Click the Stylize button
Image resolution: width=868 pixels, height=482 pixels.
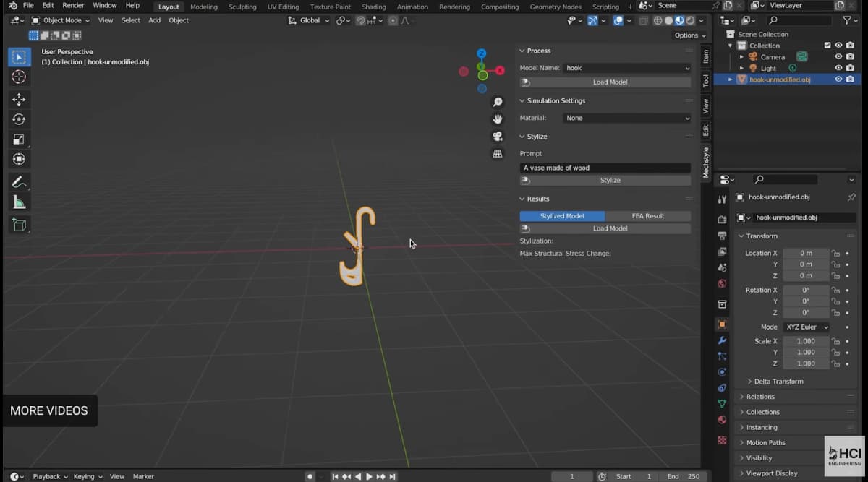pyautogui.click(x=610, y=181)
